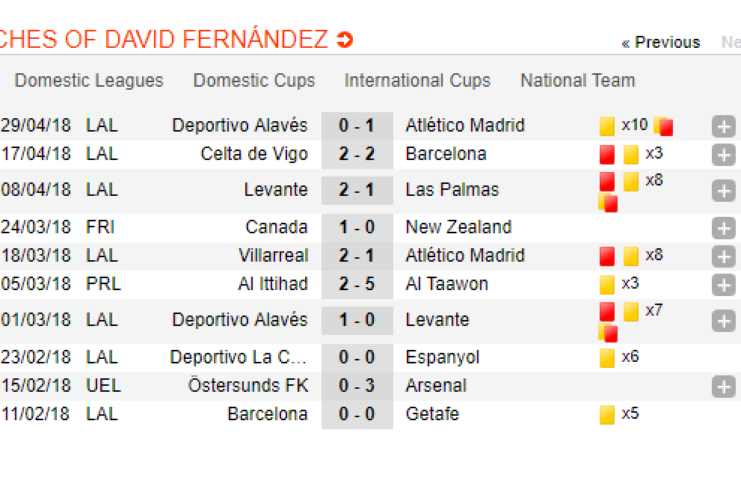Expand details for Deportivo Alavés vs Atlético Madrid
The width and height of the screenshot is (741, 486).
[724, 127]
